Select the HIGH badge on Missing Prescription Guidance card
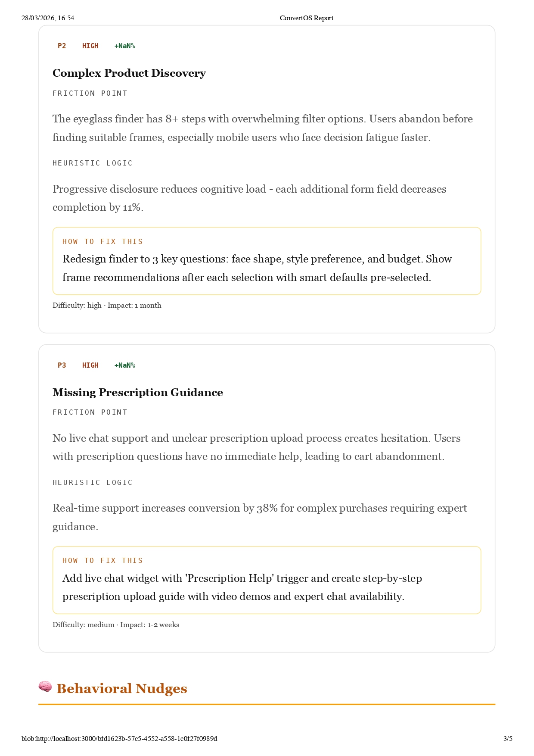This screenshot has width=534, height=756. [x=90, y=366]
